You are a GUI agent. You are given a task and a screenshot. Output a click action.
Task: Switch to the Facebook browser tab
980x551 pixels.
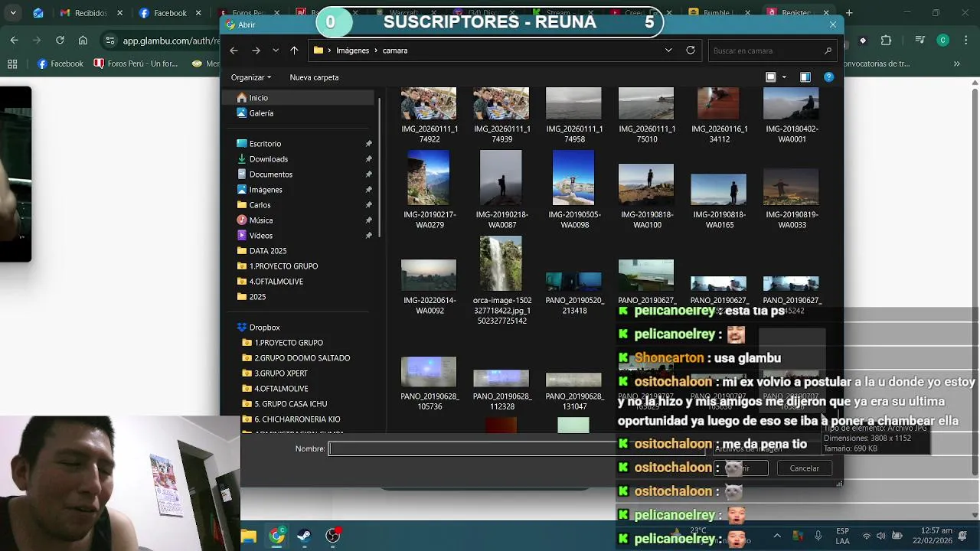pyautogui.click(x=170, y=13)
